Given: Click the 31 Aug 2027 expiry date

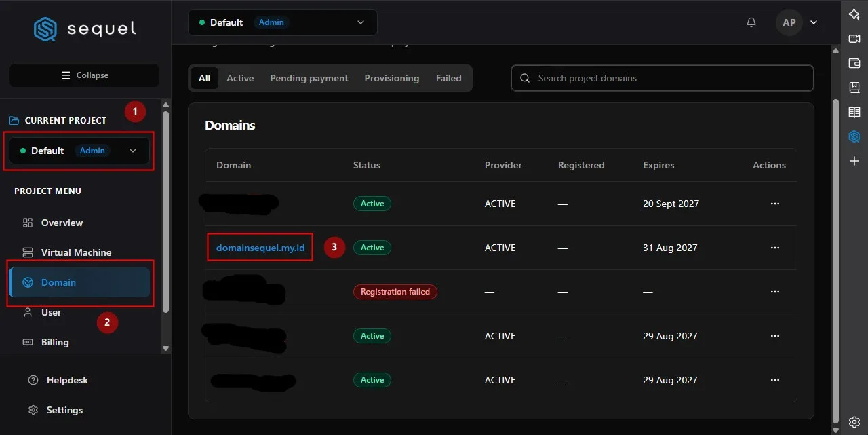Looking at the screenshot, I should coord(670,248).
